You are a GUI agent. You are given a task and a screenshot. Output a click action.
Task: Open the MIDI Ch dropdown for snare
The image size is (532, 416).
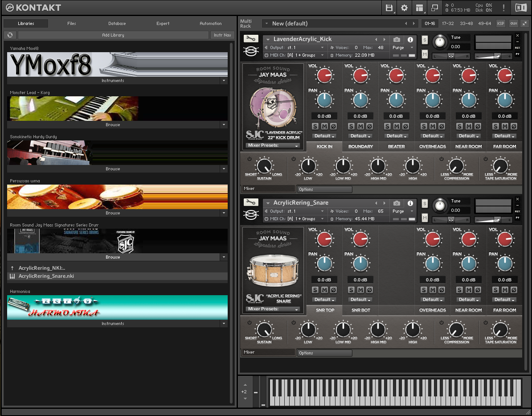294,218
